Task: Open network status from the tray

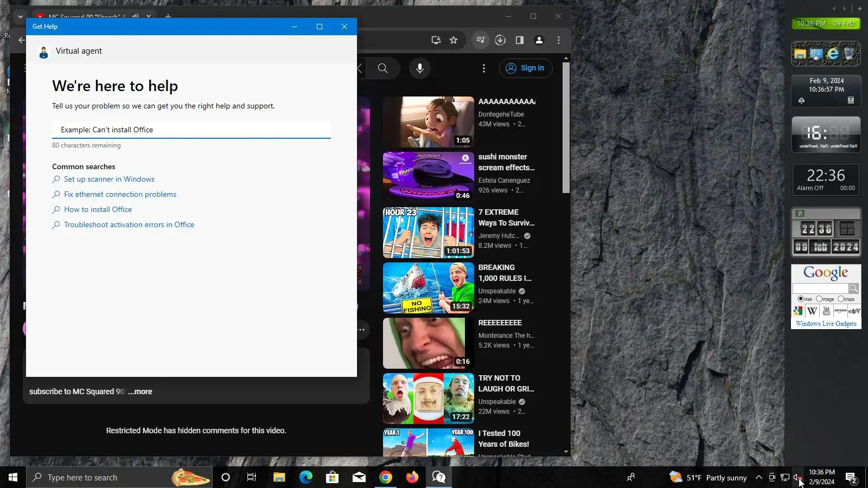Action: click(785, 477)
